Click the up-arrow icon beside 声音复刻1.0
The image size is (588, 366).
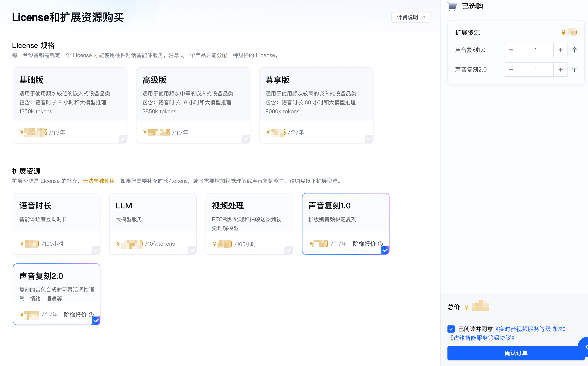click(x=574, y=50)
